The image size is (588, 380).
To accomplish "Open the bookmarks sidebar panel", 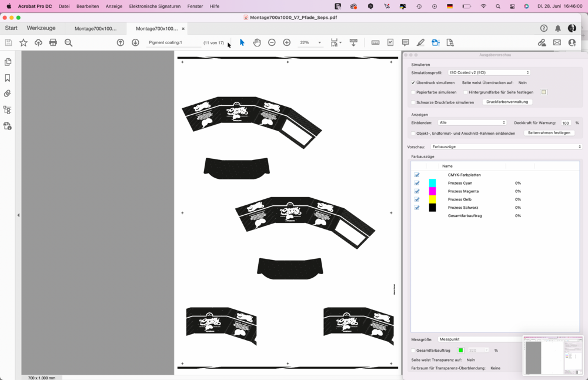I will pyautogui.click(x=8, y=78).
